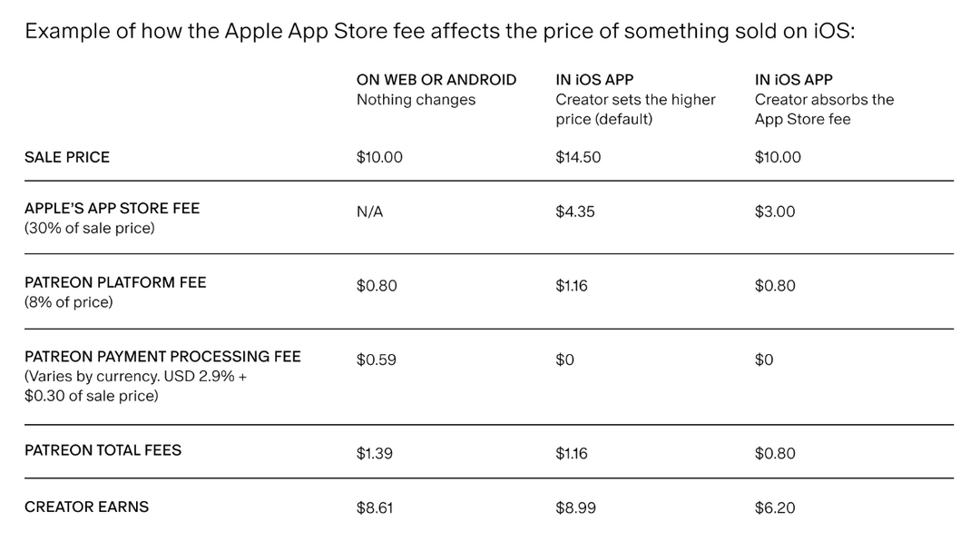Screen dimensions: 980x542
Task: Click the $8.61 creator earnings value
Action: tap(376, 508)
